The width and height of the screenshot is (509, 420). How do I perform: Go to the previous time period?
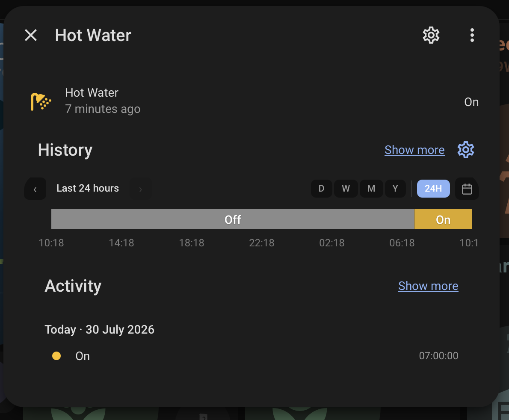tap(35, 189)
